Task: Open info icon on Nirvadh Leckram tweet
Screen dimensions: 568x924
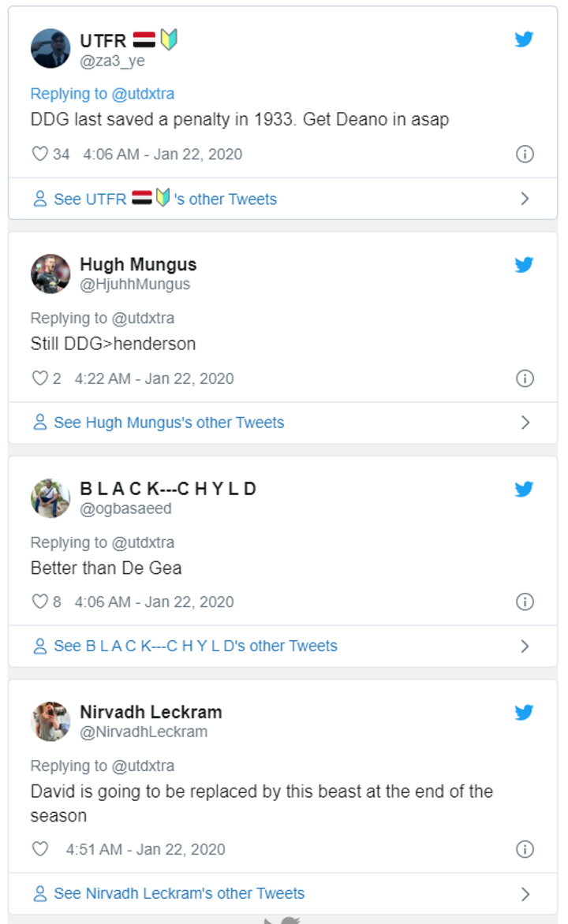Action: tap(525, 849)
